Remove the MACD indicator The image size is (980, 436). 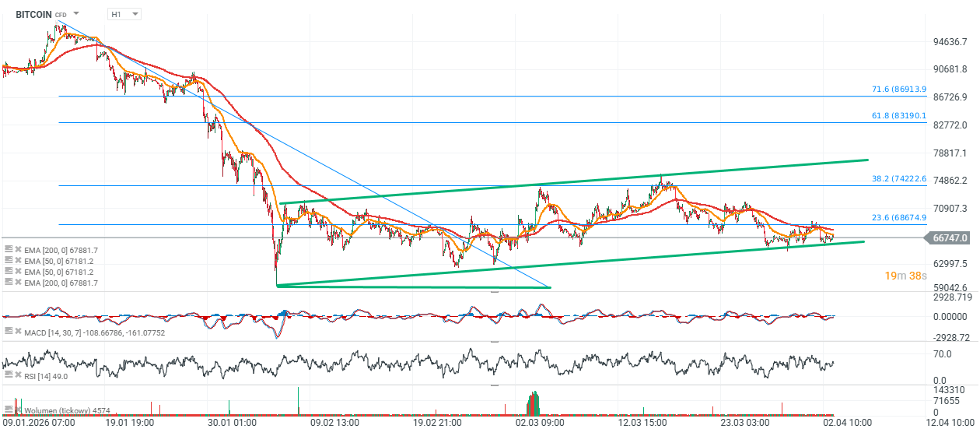[x=17, y=332]
